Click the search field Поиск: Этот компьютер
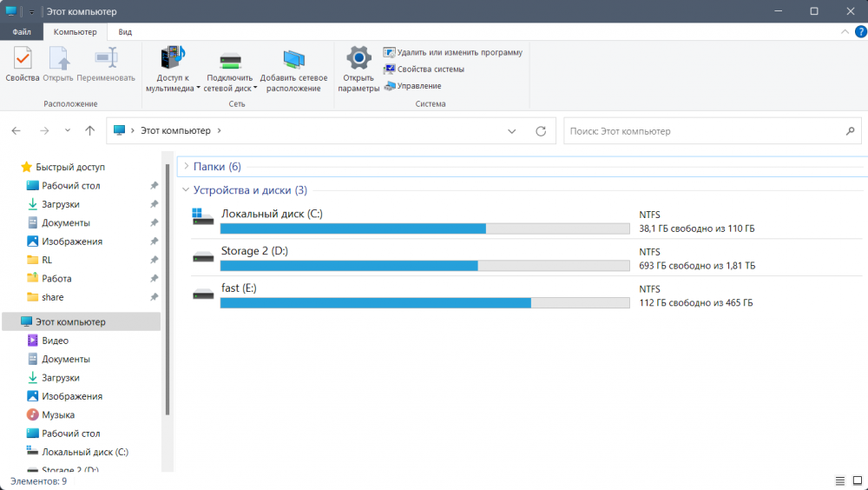The width and height of the screenshot is (868, 490). (703, 131)
